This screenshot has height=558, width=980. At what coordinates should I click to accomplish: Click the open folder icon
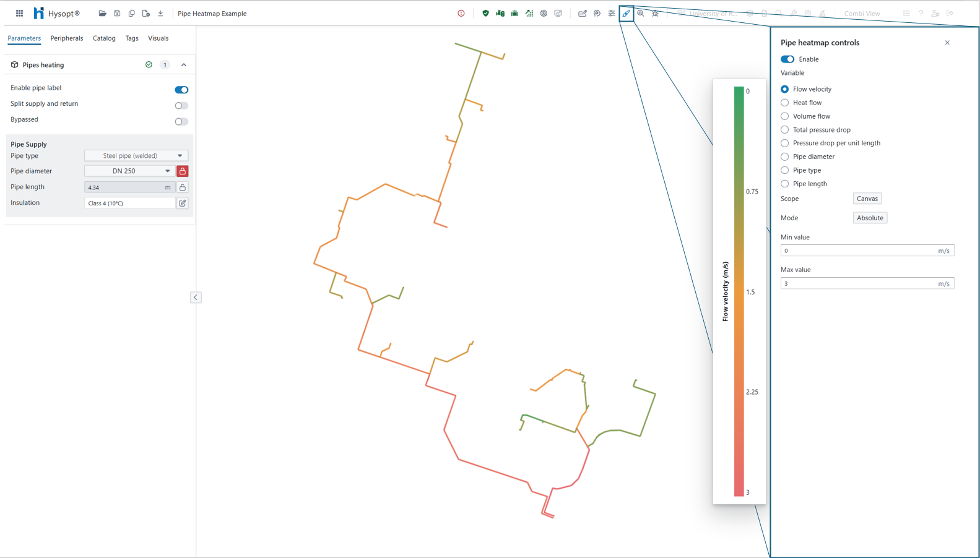point(102,13)
